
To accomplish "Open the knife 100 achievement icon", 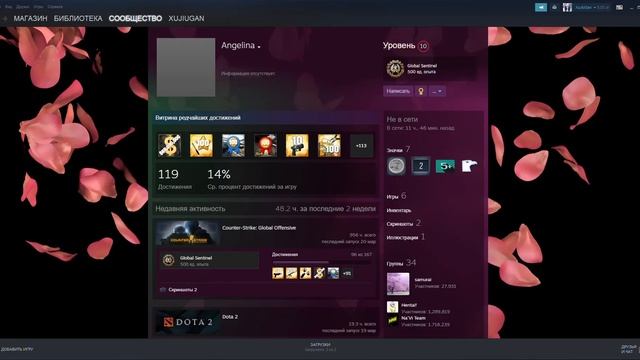I will [x=201, y=146].
